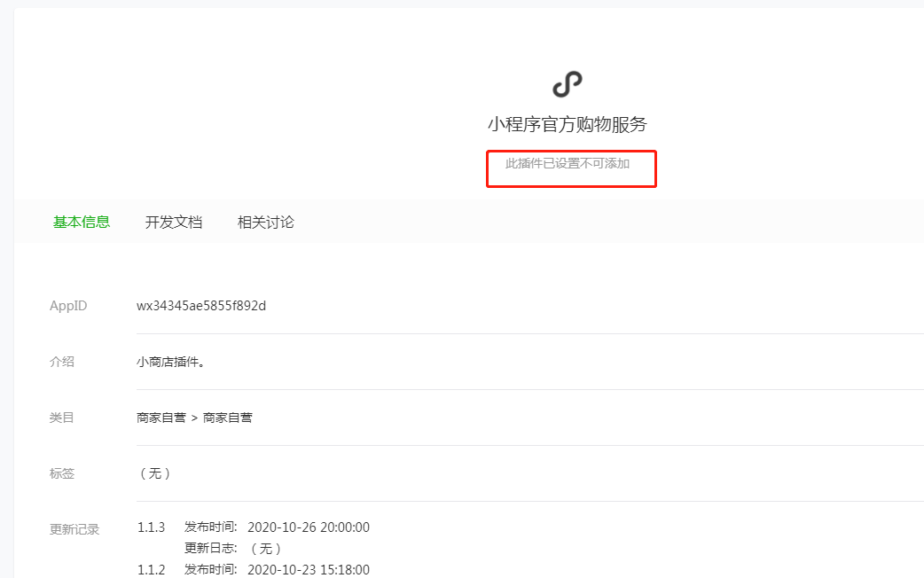Click the 类目 label
This screenshot has height=578, width=924.
pyautogui.click(x=62, y=418)
